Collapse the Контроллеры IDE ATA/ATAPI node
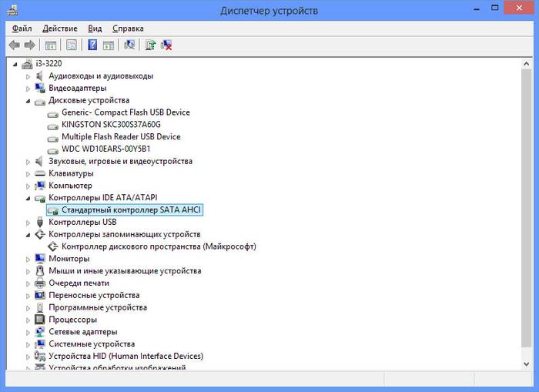This screenshot has width=539, height=392. coord(28,198)
